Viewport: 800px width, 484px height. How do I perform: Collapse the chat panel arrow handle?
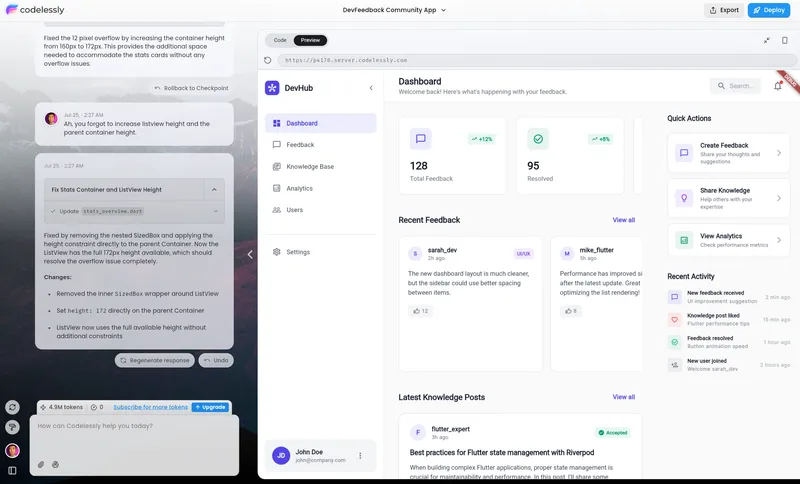click(x=250, y=254)
